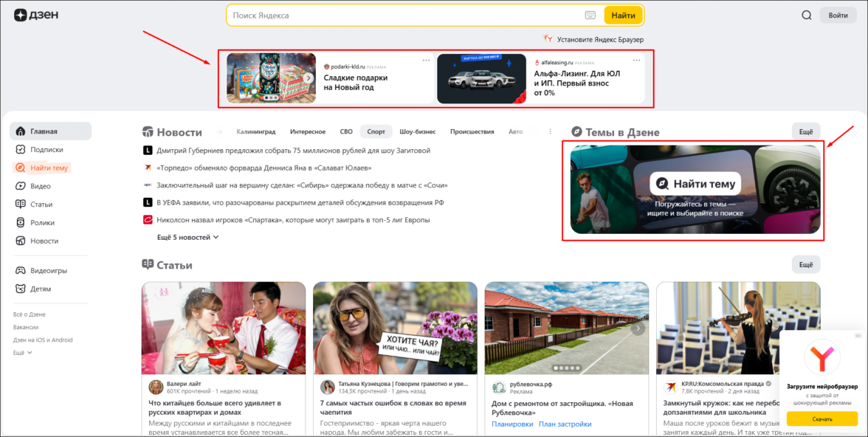868x437 pixels.
Task: Select the "Шоу-бизнес" news tab
Action: (417, 132)
